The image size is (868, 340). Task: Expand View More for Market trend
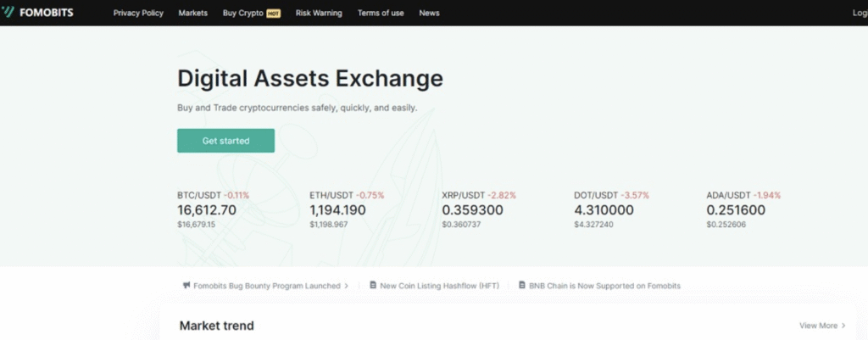822,326
